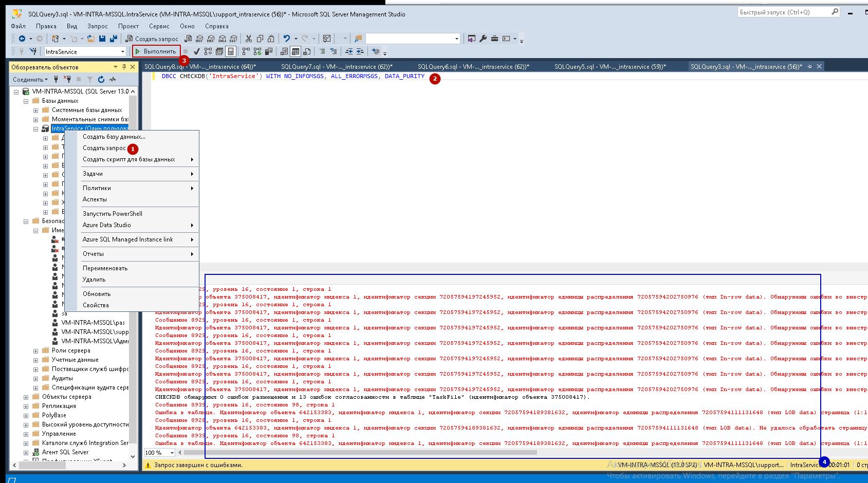Click the Cut scissors icon
868x483 pixels.
point(249,39)
